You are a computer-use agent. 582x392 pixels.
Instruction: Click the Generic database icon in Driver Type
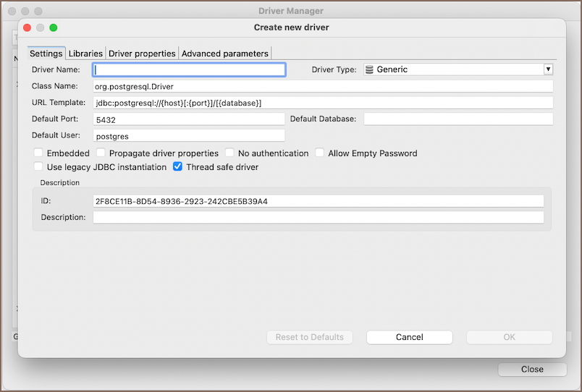click(369, 69)
